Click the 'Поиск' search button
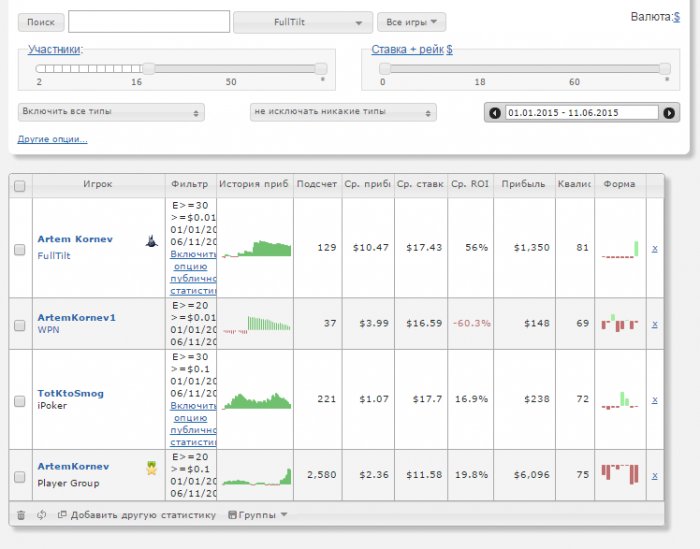This screenshot has width=700, height=549. click(x=41, y=22)
